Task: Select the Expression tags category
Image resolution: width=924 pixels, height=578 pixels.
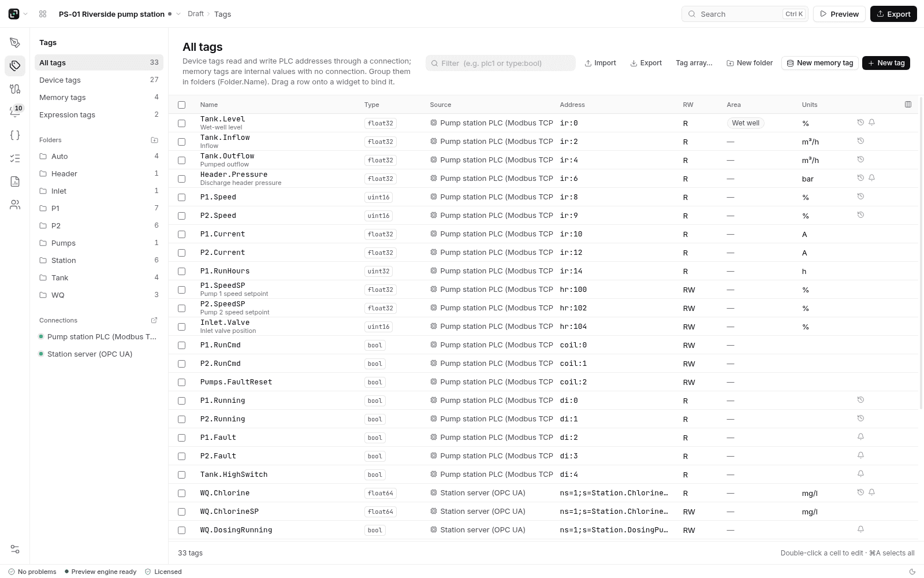Action: coord(99,115)
